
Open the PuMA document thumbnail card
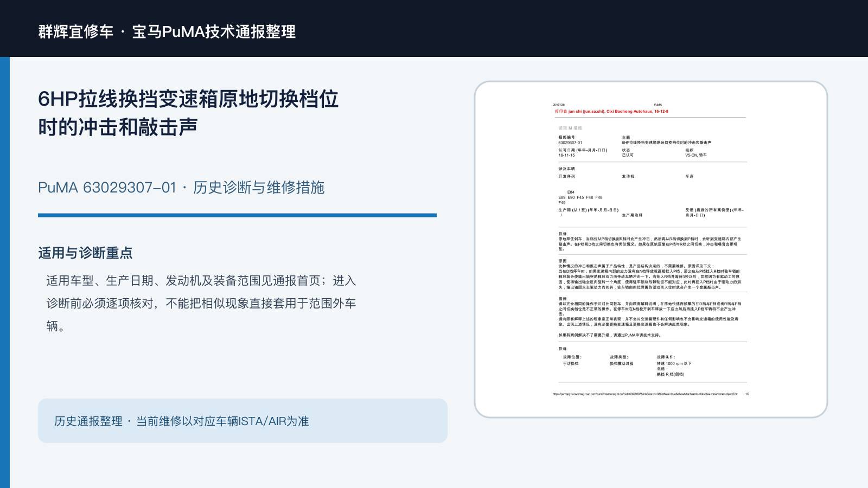tap(651, 249)
